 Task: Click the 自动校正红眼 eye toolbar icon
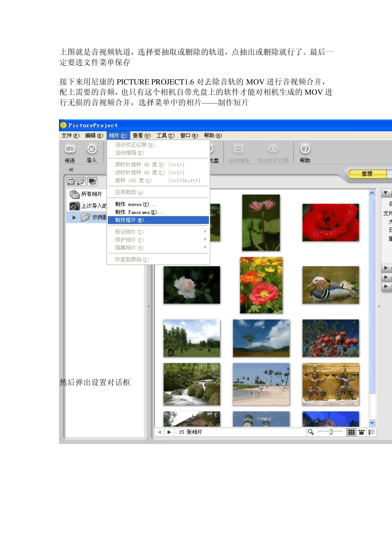pyautogui.click(x=273, y=149)
